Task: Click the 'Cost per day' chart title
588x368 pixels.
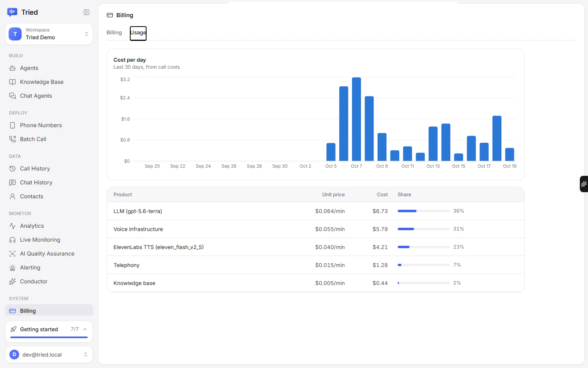Action: (x=130, y=60)
